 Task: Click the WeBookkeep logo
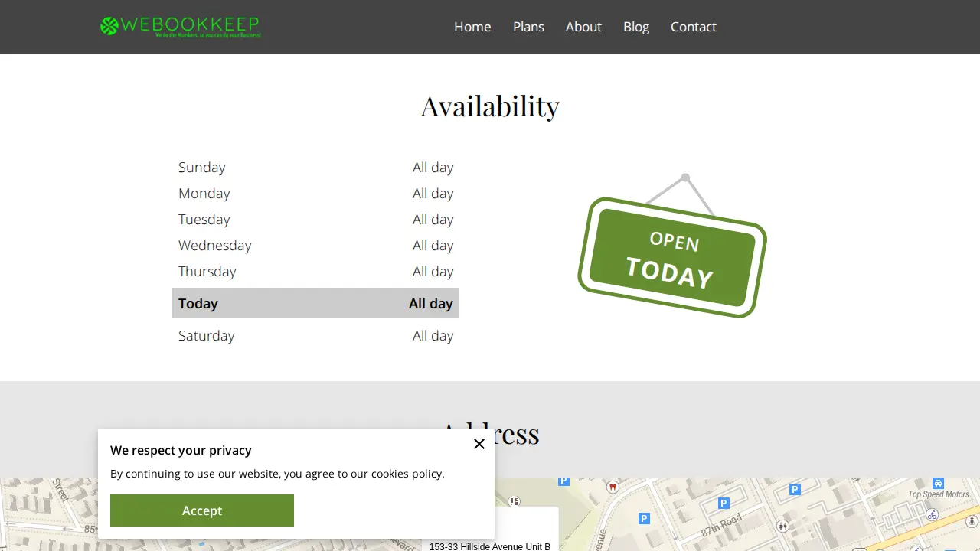(181, 27)
